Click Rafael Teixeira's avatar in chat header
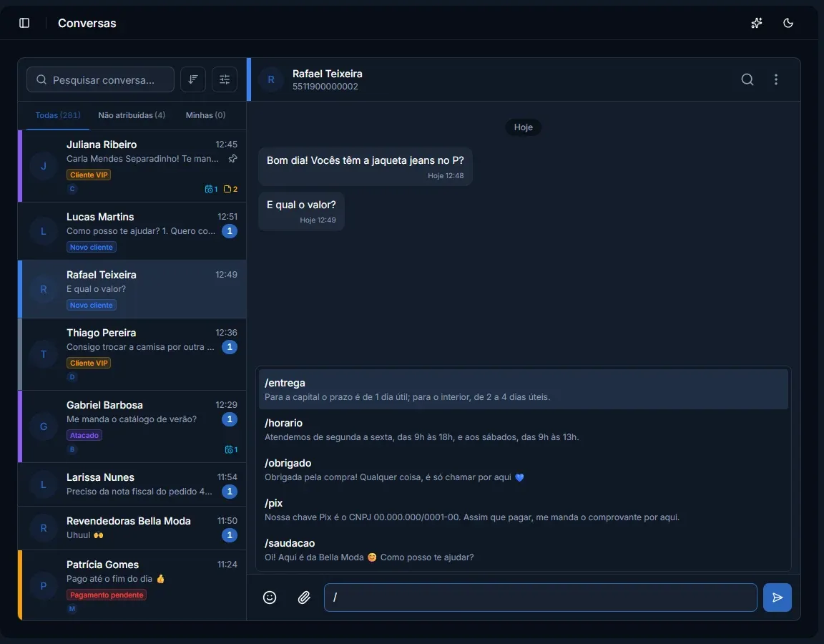 [x=271, y=79]
